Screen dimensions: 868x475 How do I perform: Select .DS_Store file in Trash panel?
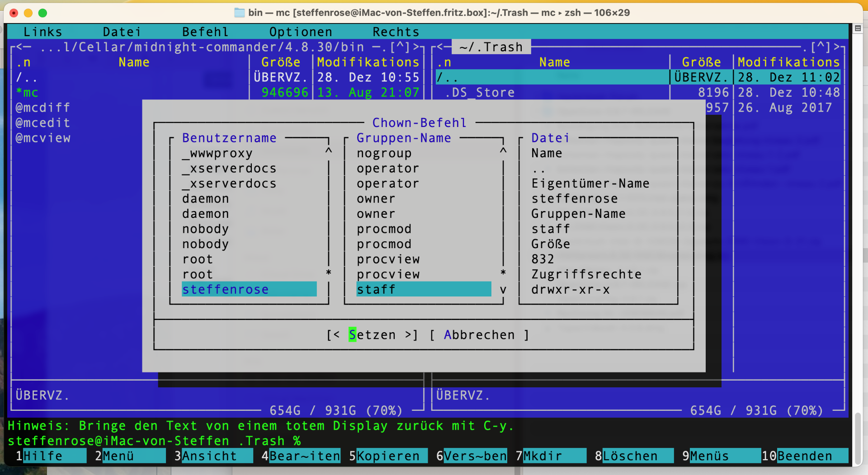click(480, 93)
